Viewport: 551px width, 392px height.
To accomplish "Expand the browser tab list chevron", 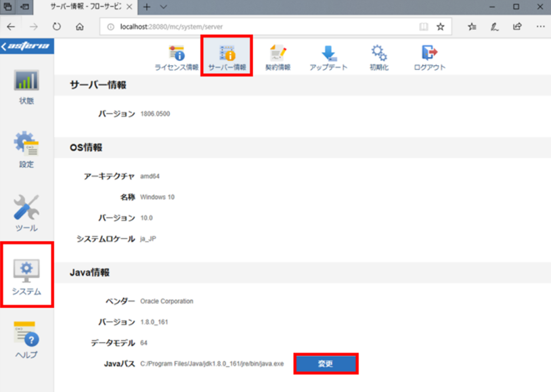I will [x=163, y=7].
